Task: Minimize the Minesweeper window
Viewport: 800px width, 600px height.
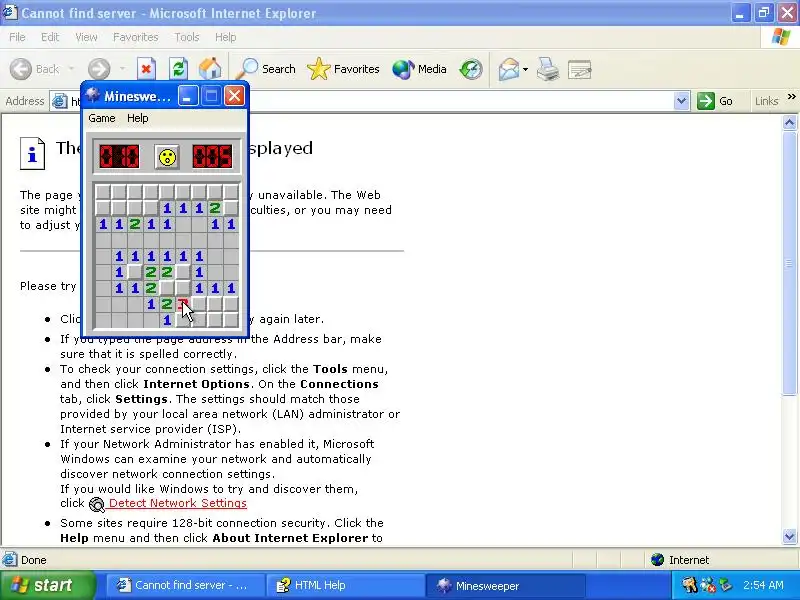Action: pos(188,95)
